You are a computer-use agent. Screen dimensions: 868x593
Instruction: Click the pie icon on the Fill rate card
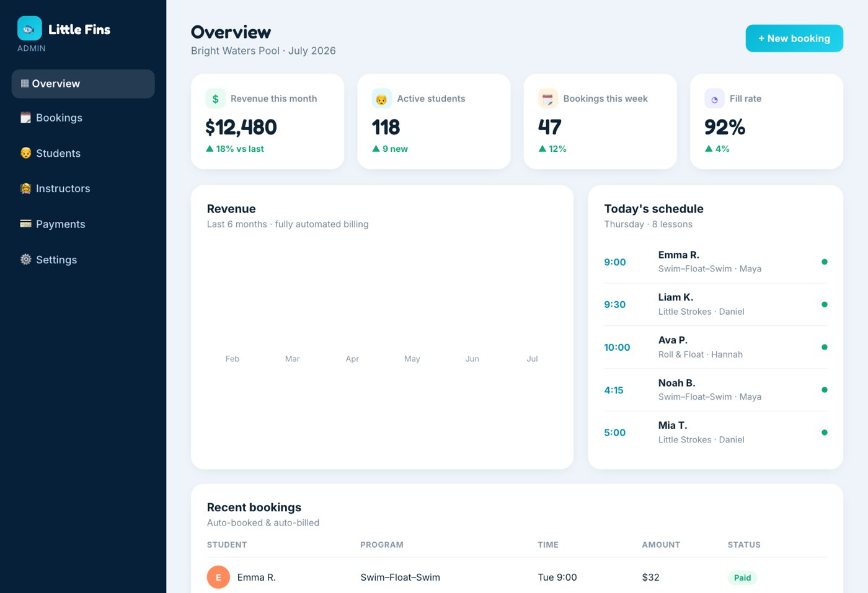coord(714,99)
